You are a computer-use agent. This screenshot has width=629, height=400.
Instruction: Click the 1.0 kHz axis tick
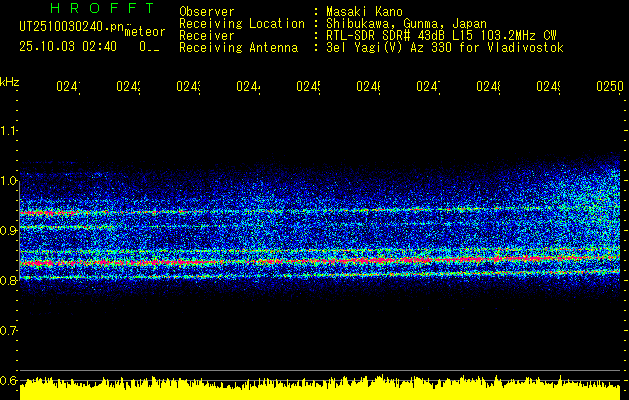pos(10,181)
